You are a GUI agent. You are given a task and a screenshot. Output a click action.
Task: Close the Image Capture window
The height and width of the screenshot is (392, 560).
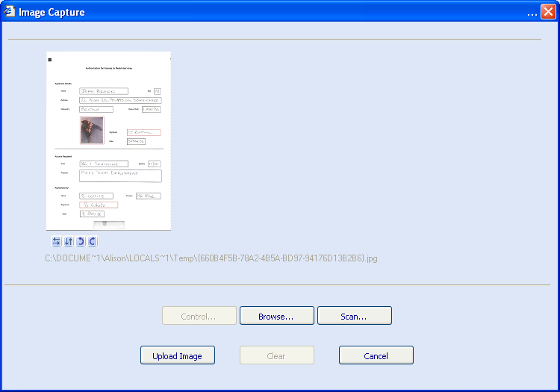(x=548, y=12)
